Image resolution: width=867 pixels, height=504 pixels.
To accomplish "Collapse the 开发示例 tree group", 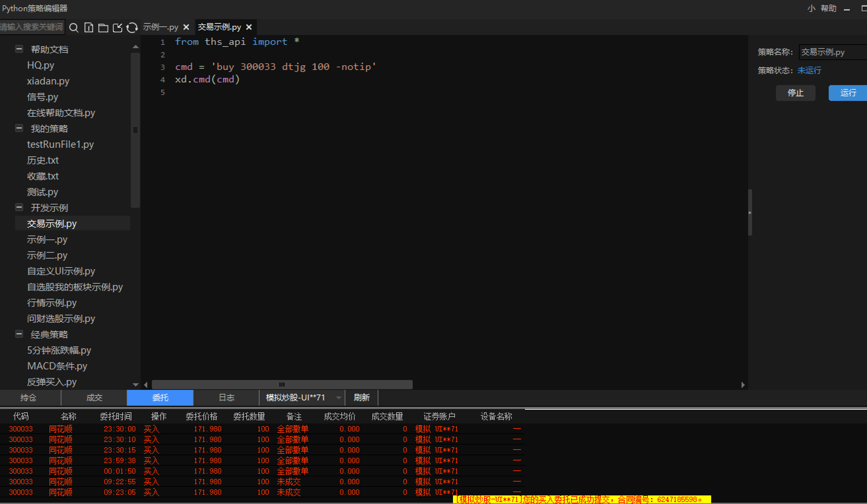I will (19, 207).
